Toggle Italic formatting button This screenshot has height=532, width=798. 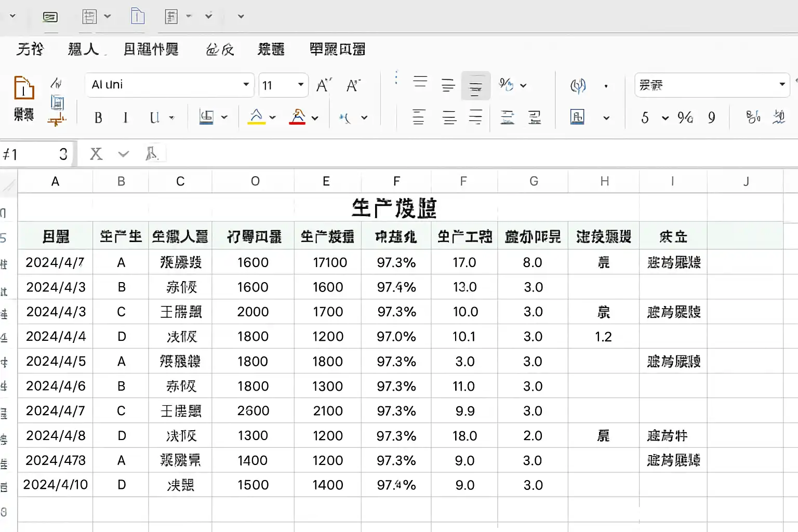125,118
